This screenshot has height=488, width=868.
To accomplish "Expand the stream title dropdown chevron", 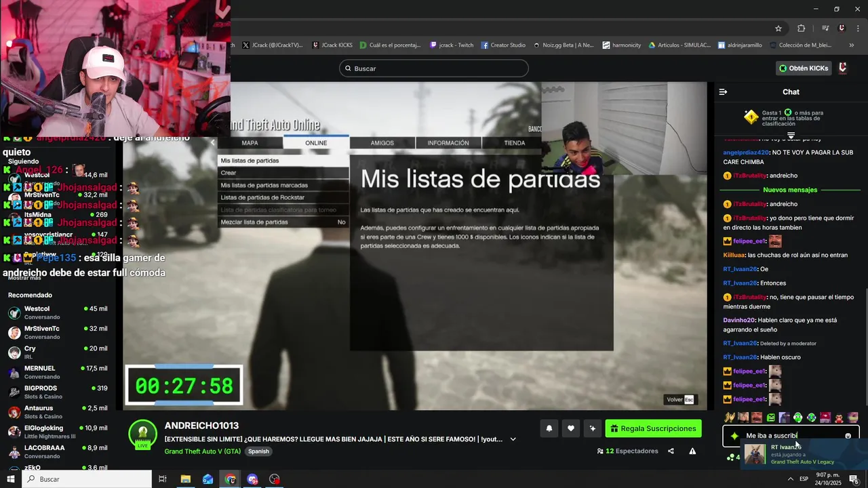I will click(x=513, y=439).
